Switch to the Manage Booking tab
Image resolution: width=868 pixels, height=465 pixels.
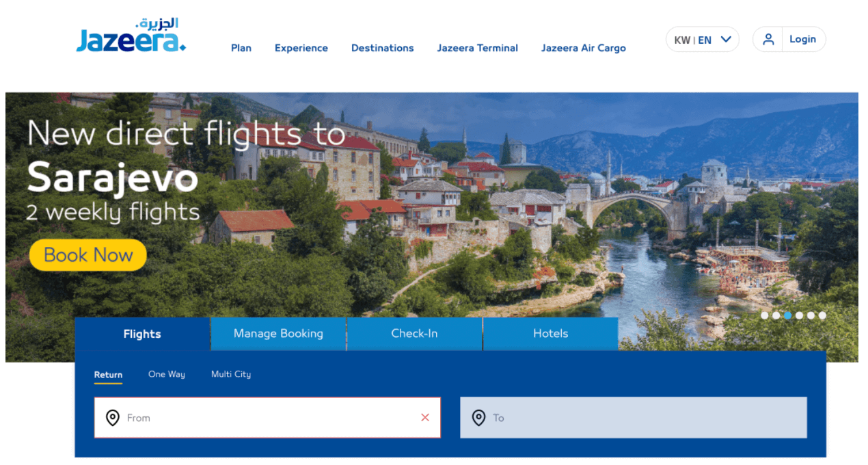(278, 334)
